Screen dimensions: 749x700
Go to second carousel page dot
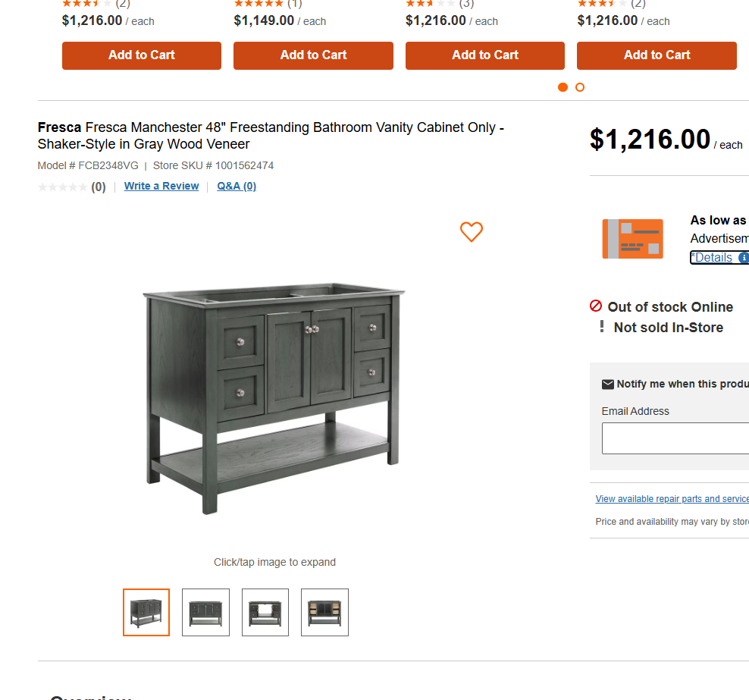tap(580, 87)
